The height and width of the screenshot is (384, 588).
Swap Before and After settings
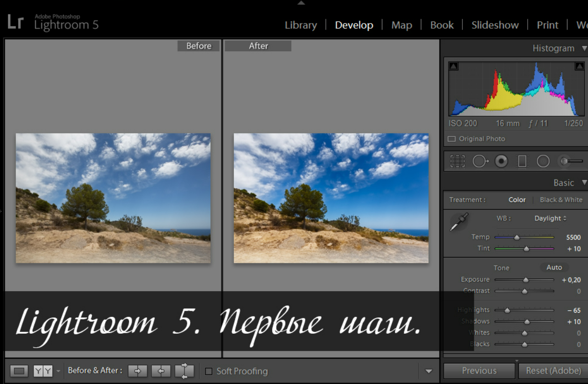point(184,371)
